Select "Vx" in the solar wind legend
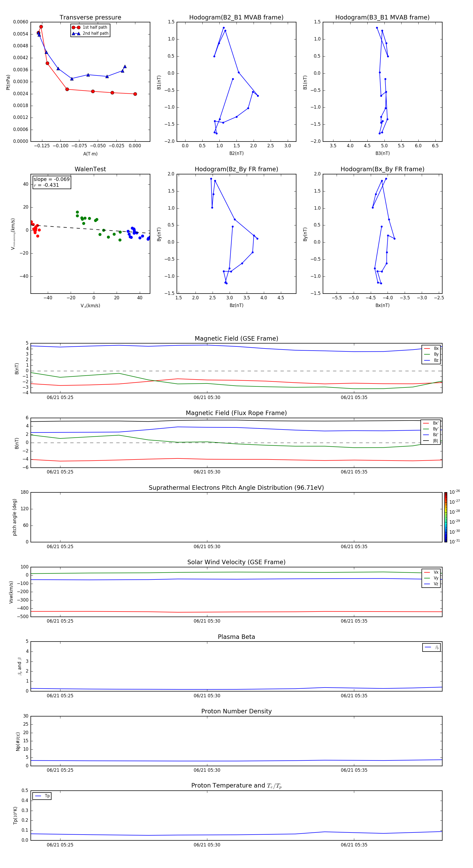 (x=431, y=572)
